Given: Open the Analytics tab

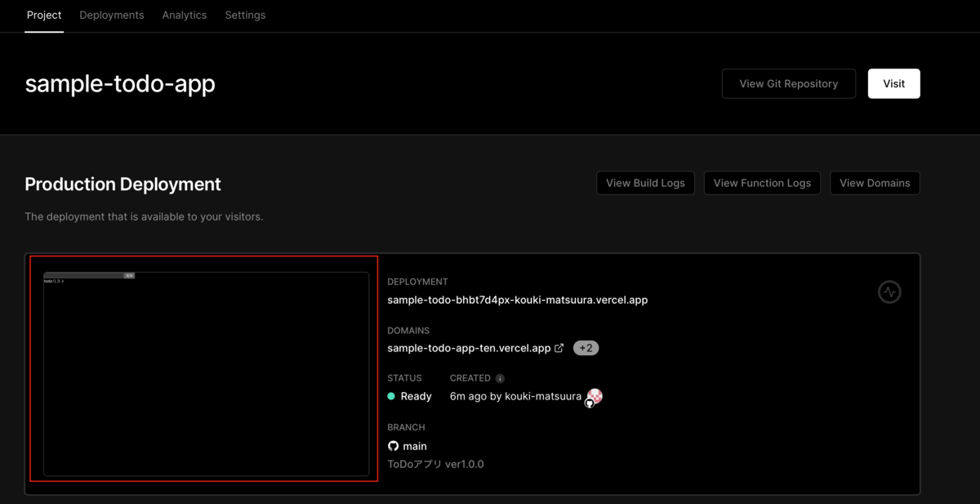Looking at the screenshot, I should 185,15.
